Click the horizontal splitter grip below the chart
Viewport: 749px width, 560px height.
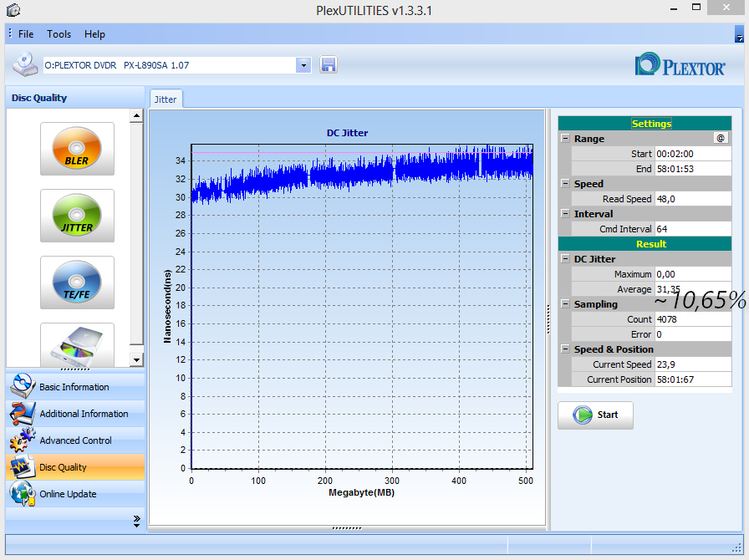(x=347, y=528)
